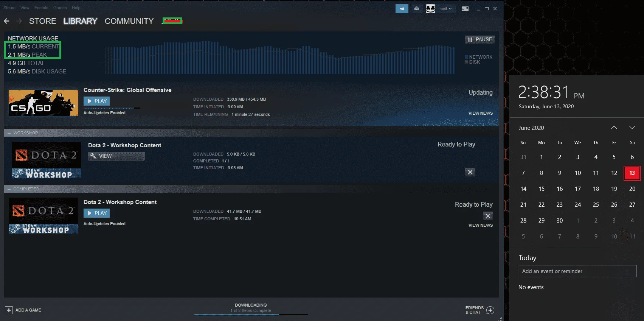Click the 4.9 GB Total text
Image resolution: width=644 pixels, height=321 pixels.
26,63
